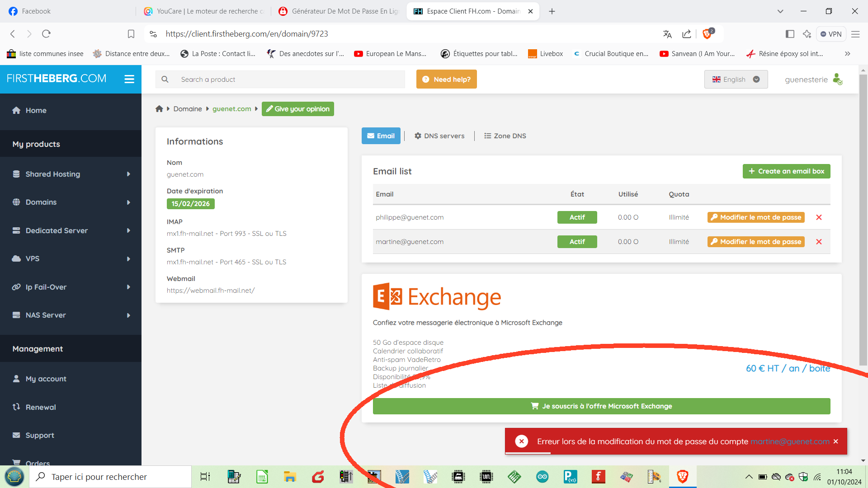This screenshot has height=488, width=868.
Task: Click the FIRSTHEBERG.COM logo
Action: pyautogui.click(x=57, y=79)
